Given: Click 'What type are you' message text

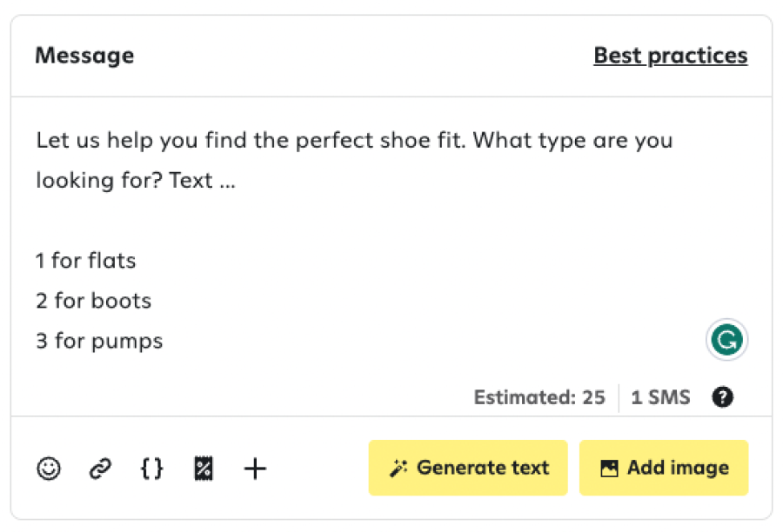Looking at the screenshot, I should pos(572,140).
